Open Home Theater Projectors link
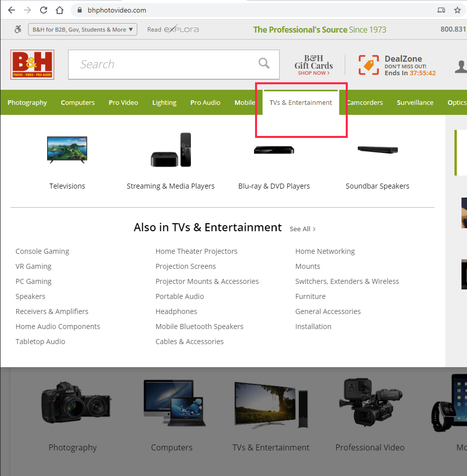 click(x=196, y=251)
